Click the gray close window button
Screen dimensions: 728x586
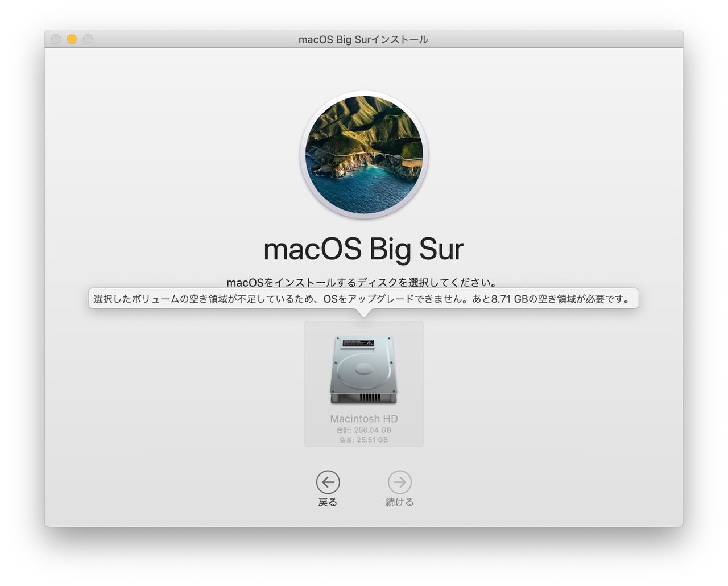pyautogui.click(x=56, y=39)
